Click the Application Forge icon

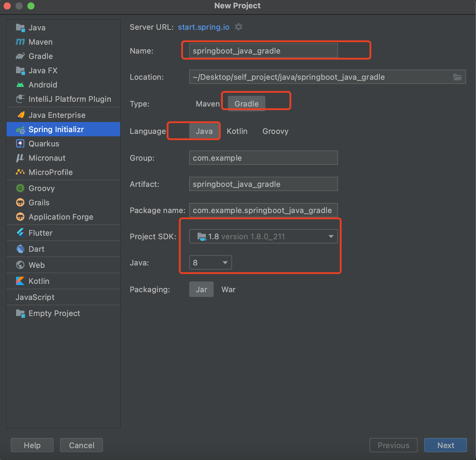pyautogui.click(x=20, y=217)
